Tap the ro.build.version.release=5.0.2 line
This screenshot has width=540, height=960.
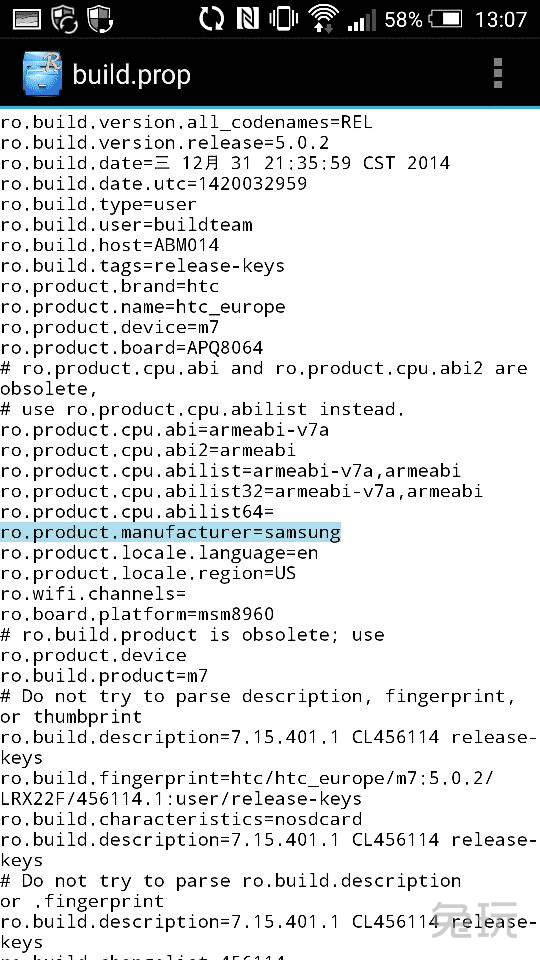(165, 143)
